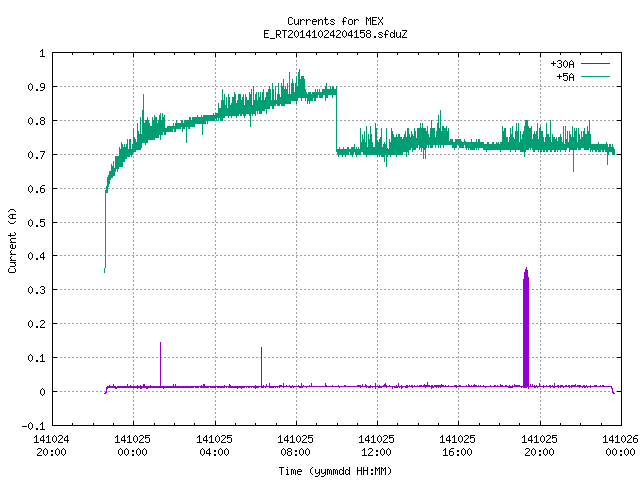Click the first purple spike after 00:00

point(160,364)
